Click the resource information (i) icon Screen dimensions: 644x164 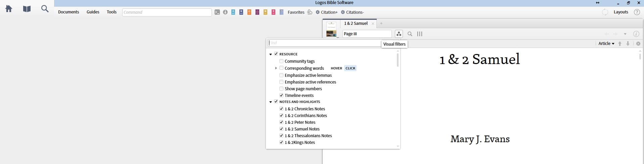(636, 34)
